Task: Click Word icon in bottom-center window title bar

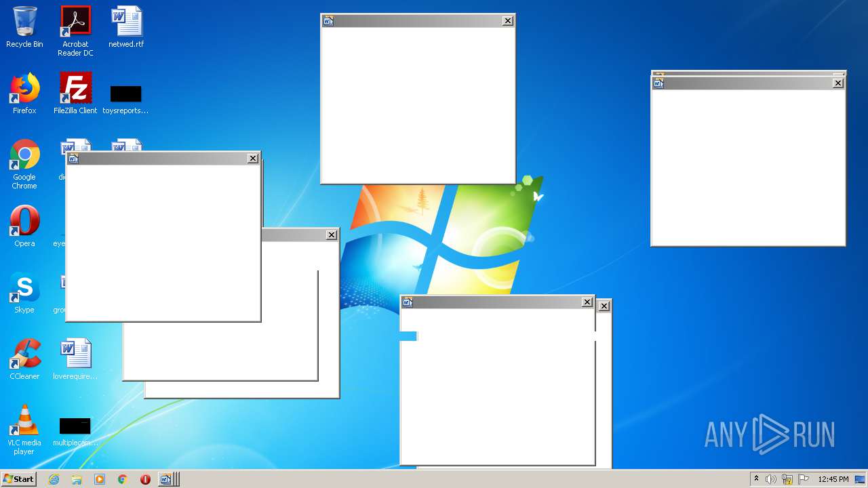Action: tap(408, 302)
